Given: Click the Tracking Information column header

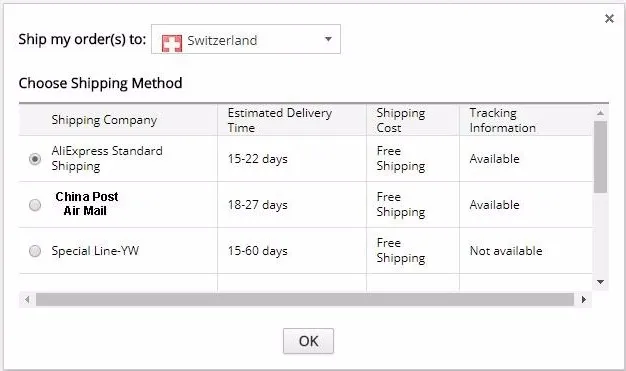Looking at the screenshot, I should click(502, 120).
